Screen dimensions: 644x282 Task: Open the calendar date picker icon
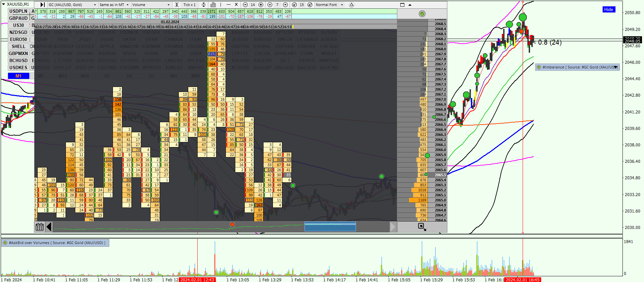pos(40,227)
